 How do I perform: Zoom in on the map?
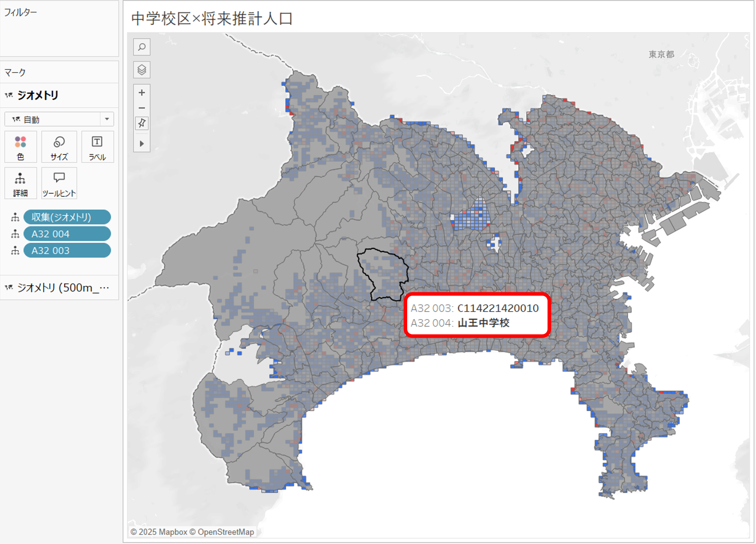coord(142,93)
